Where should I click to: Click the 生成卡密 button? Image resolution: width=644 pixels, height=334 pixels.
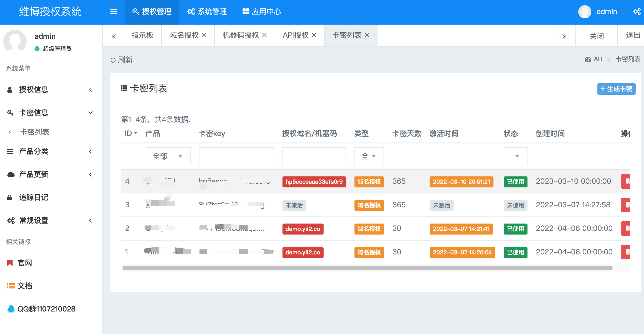pyautogui.click(x=616, y=89)
